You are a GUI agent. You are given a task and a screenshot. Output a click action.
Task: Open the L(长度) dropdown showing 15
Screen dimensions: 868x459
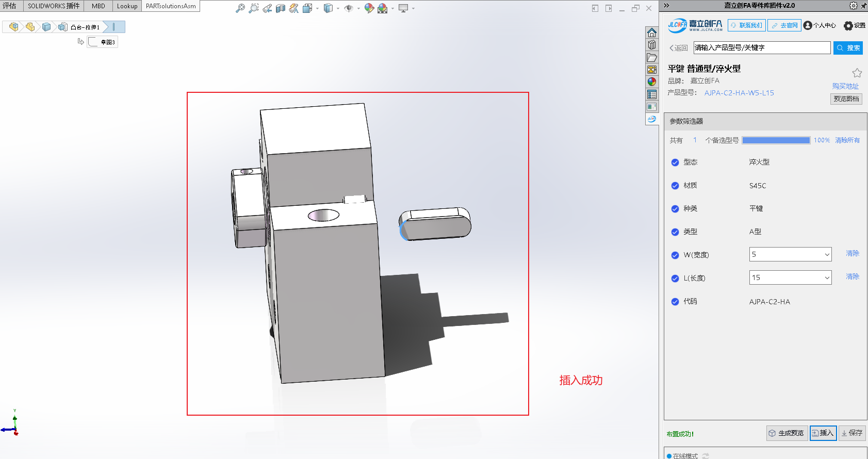coord(790,277)
